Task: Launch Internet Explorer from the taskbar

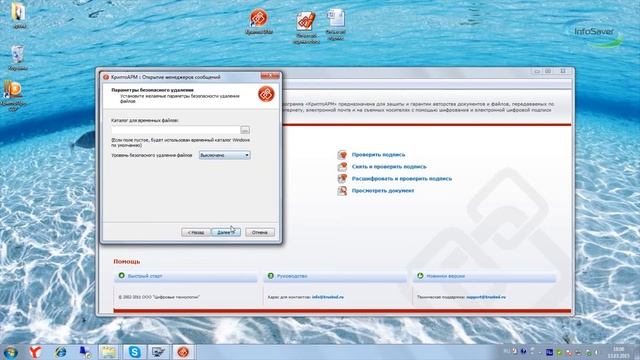Action: coord(60,352)
